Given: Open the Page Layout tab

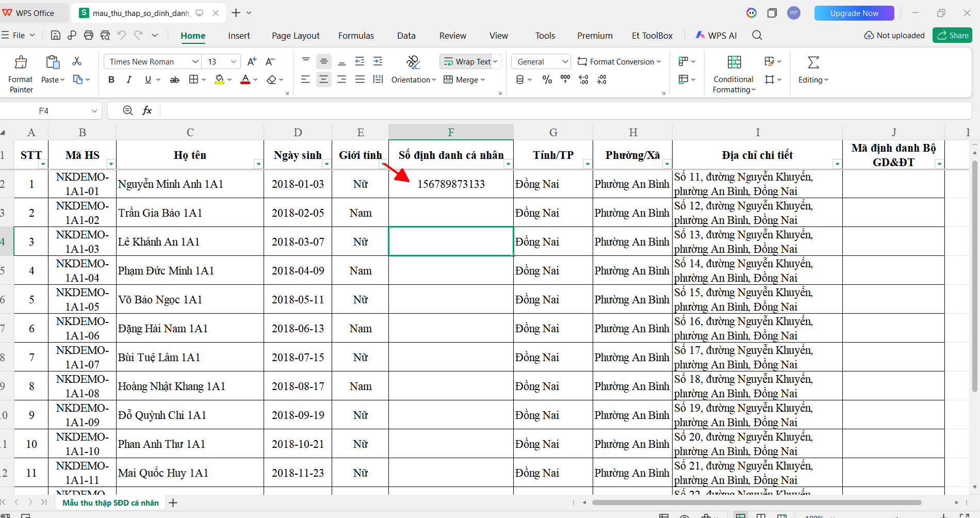Looking at the screenshot, I should tap(296, 36).
